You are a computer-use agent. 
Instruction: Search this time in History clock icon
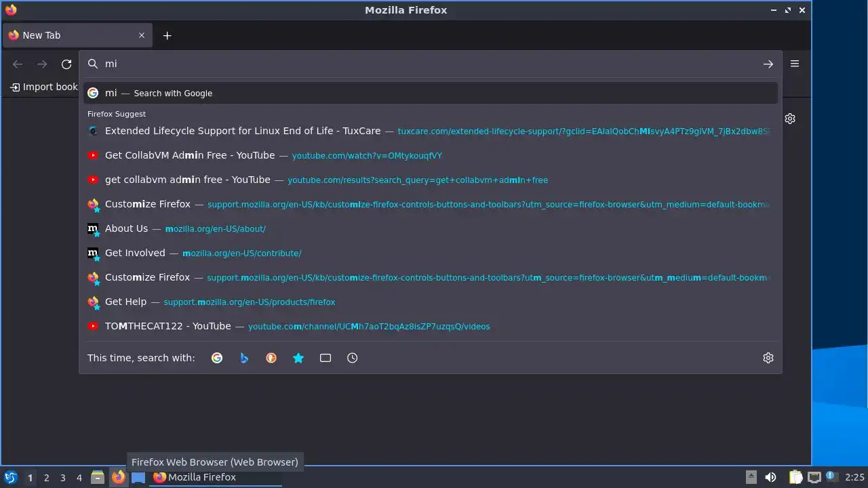coord(353,358)
